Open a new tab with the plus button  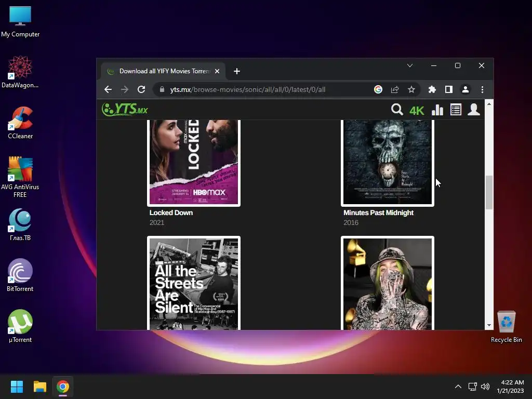[237, 71]
